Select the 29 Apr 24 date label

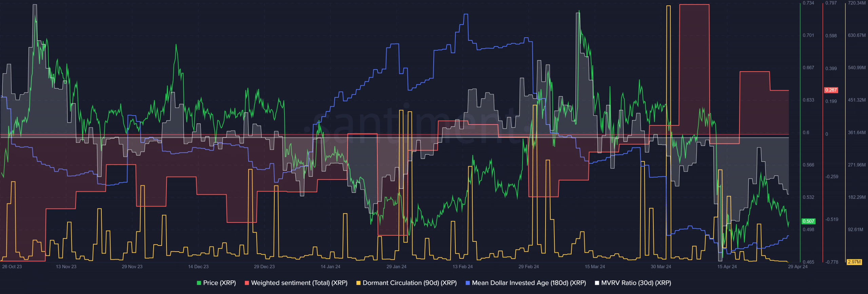click(x=798, y=267)
